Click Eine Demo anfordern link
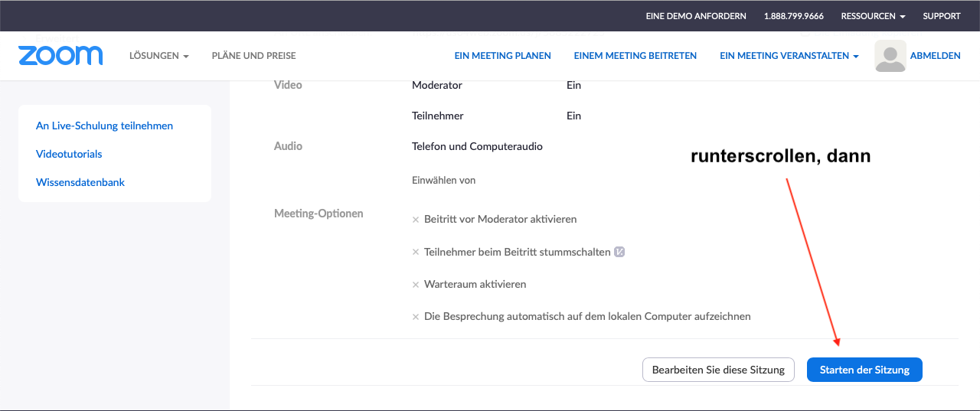The height and width of the screenshot is (411, 980). pos(695,16)
